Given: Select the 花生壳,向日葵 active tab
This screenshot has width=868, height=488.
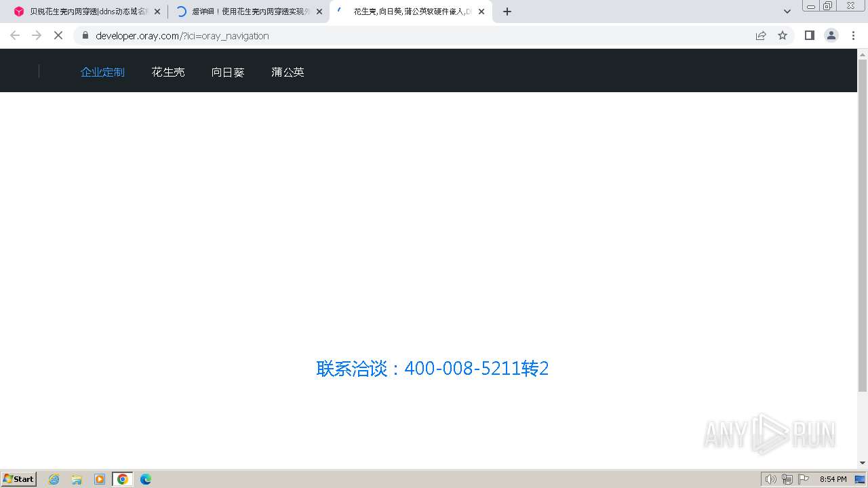Looking at the screenshot, I should click(411, 12).
